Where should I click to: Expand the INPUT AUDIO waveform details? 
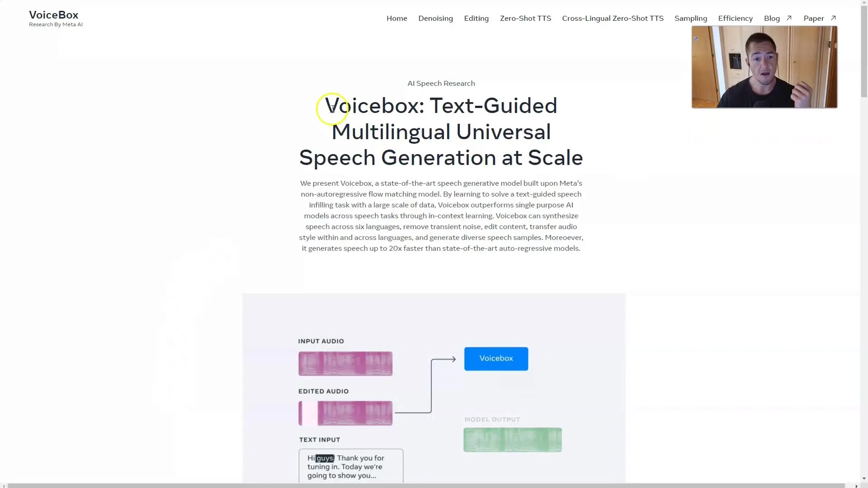tap(346, 363)
